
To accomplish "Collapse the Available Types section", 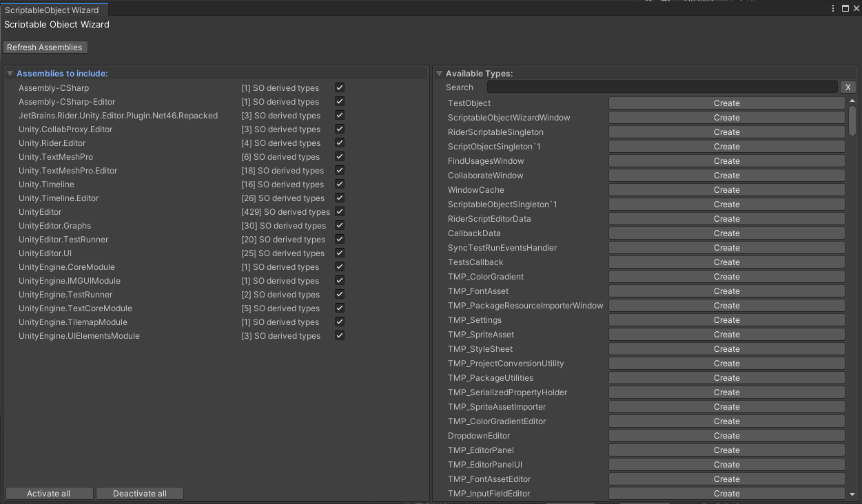I will (439, 73).
